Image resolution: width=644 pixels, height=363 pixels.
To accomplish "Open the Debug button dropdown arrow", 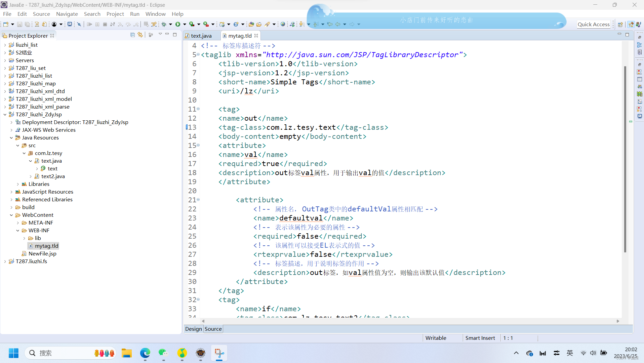I will click(171, 24).
